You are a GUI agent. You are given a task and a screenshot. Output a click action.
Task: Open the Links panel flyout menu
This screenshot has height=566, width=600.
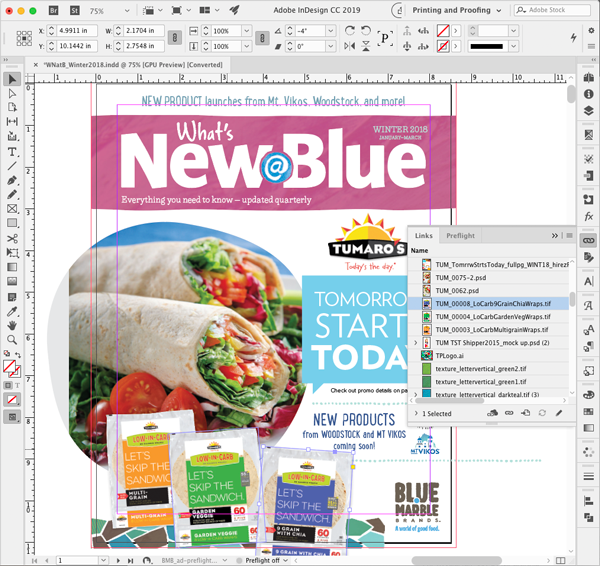click(569, 236)
